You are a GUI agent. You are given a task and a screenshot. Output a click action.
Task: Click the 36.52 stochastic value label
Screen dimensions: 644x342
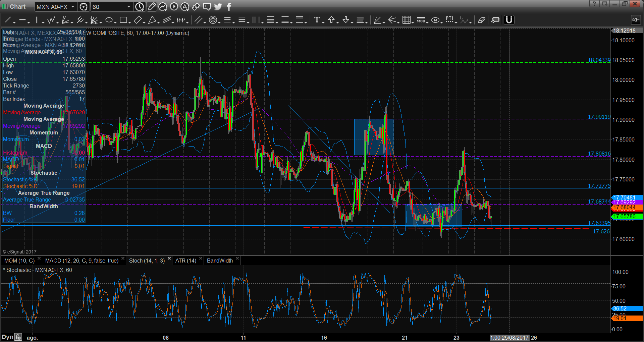point(627,308)
